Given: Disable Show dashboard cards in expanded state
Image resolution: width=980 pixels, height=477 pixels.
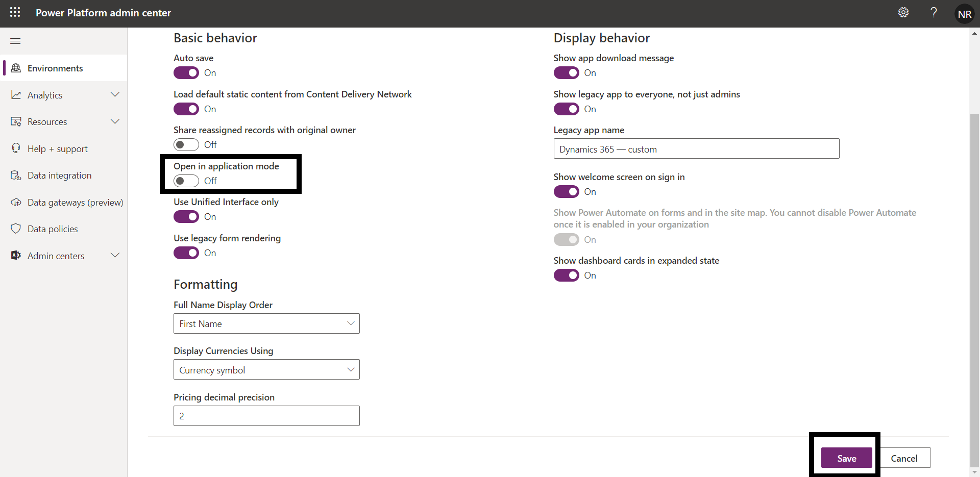Looking at the screenshot, I should tap(567, 275).
